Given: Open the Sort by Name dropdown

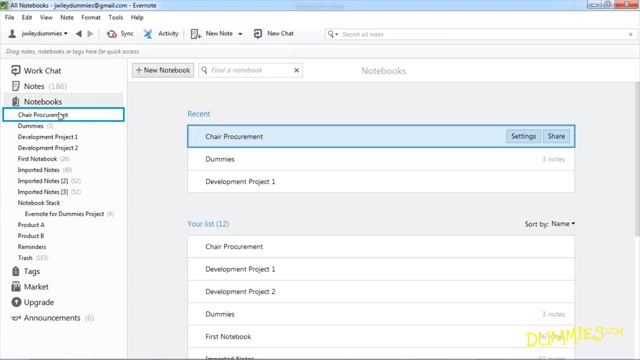Looking at the screenshot, I should 563,224.
